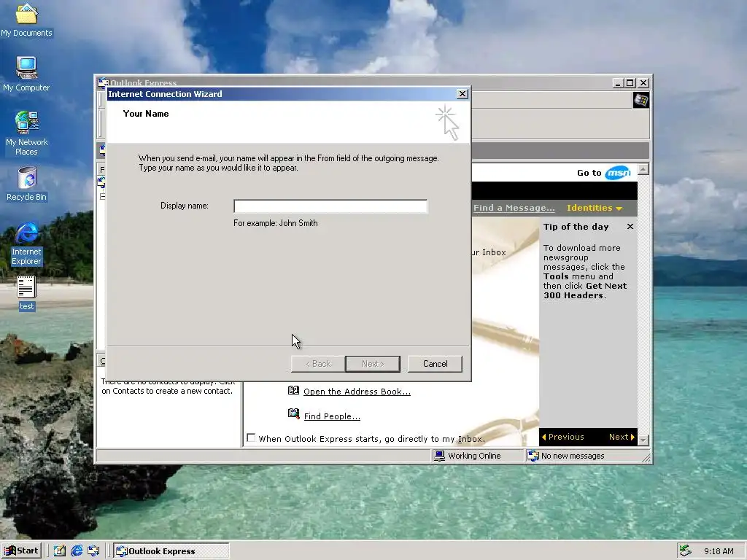Click the Cancel button in wizard
The height and width of the screenshot is (560, 747).
click(435, 364)
